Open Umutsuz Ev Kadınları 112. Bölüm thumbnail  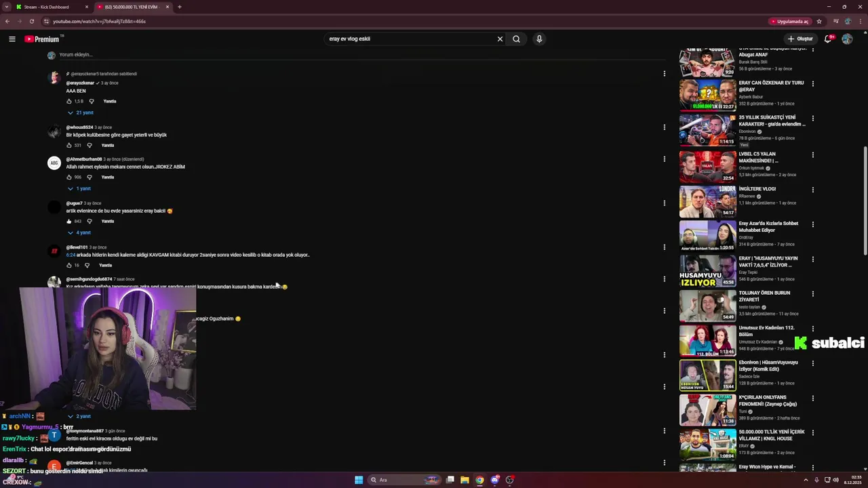pyautogui.click(x=707, y=340)
